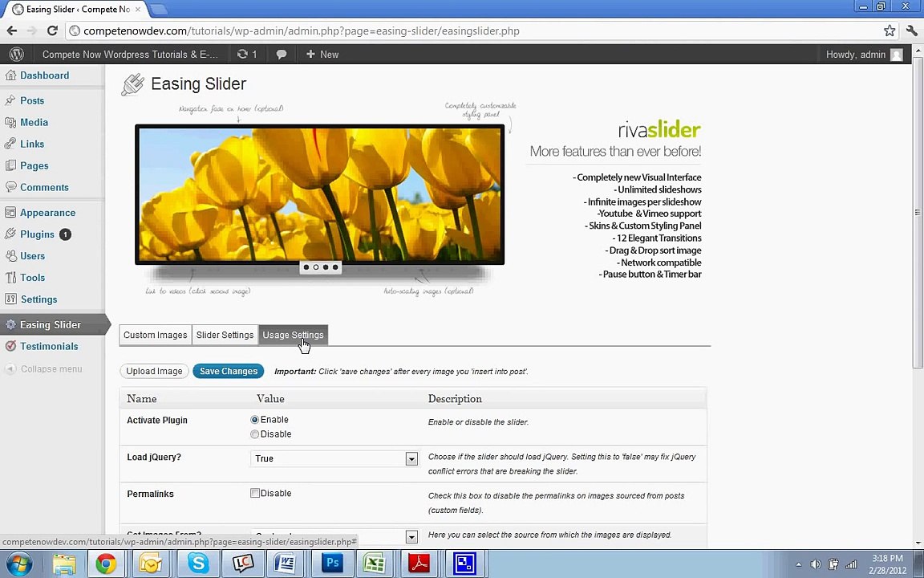
Task: Click the site name in admin bar
Action: coord(130,55)
